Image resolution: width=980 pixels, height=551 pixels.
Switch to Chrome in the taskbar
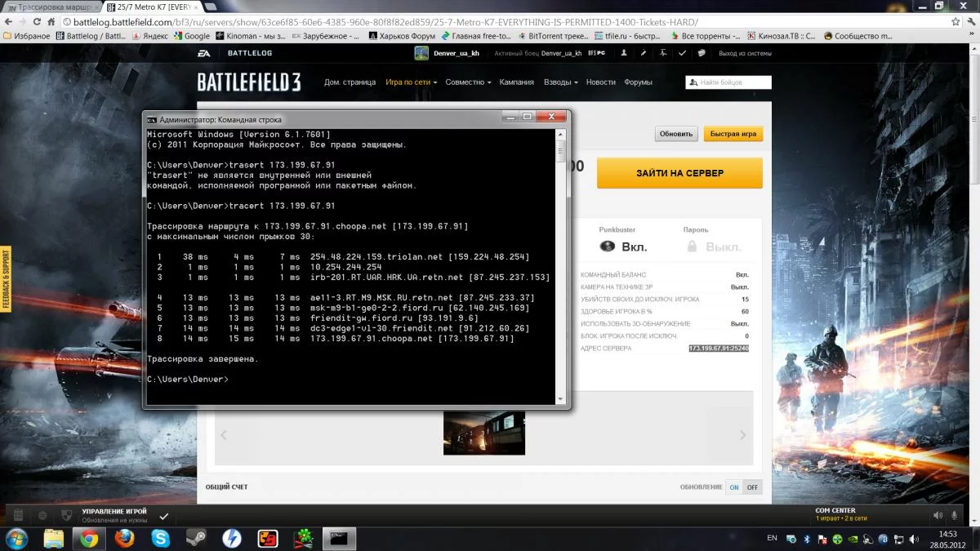point(89,538)
